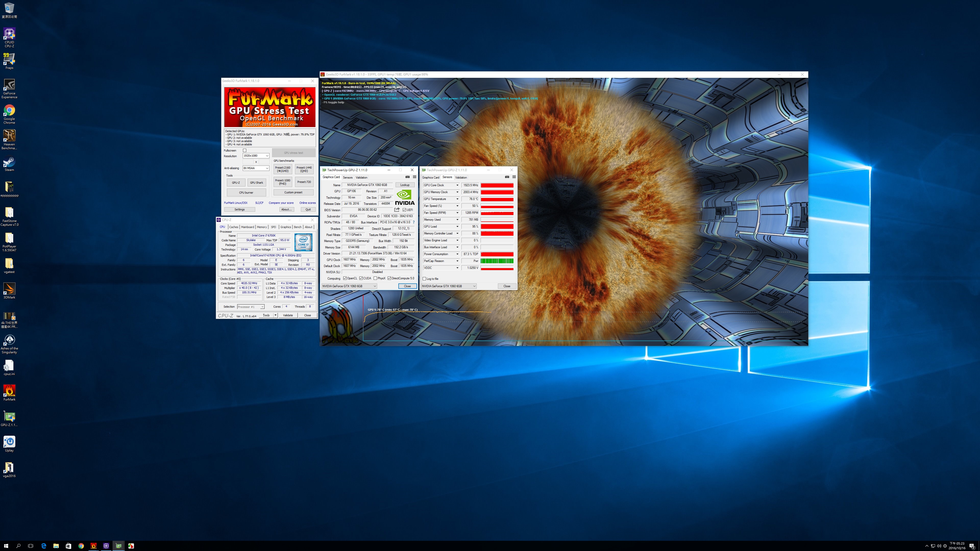Click GPU Load red sensor graph
Screen dimensions: 980x551
(x=497, y=227)
